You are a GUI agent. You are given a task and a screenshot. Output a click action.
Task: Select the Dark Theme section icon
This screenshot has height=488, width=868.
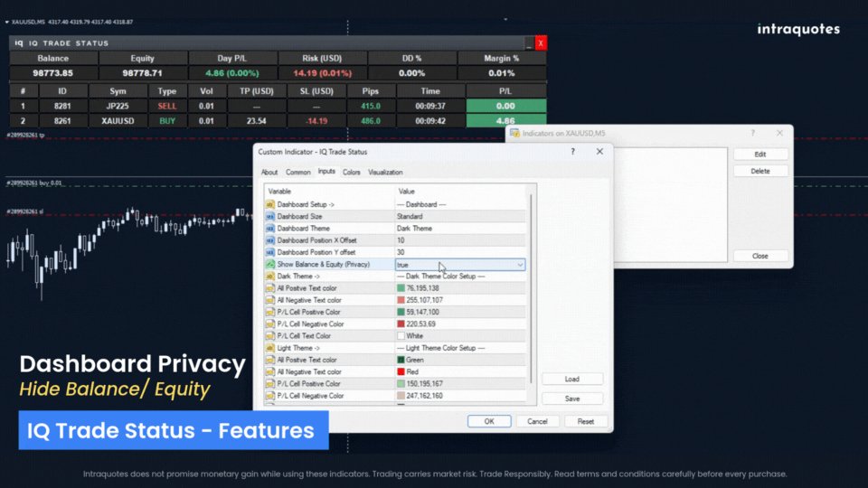point(270,277)
